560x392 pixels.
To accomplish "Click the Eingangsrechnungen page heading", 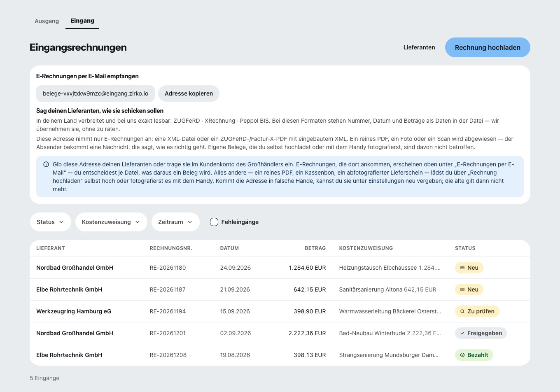I will pyautogui.click(x=78, y=47).
